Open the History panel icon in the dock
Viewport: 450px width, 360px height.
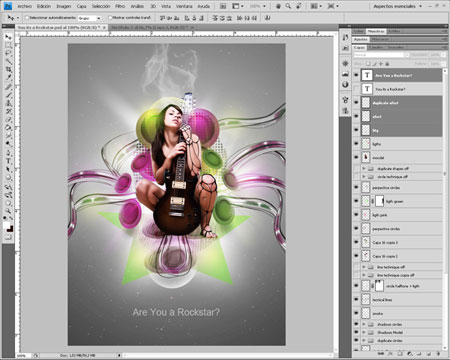click(345, 37)
